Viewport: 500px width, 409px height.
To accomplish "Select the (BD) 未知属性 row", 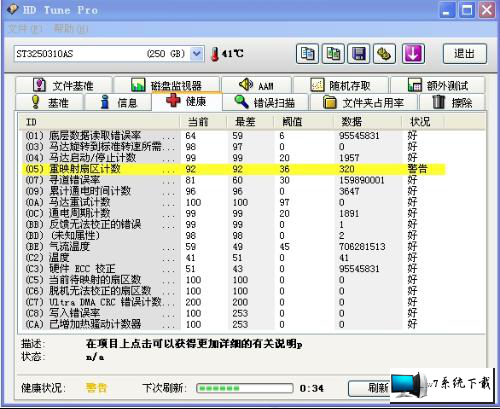I will coord(233,236).
